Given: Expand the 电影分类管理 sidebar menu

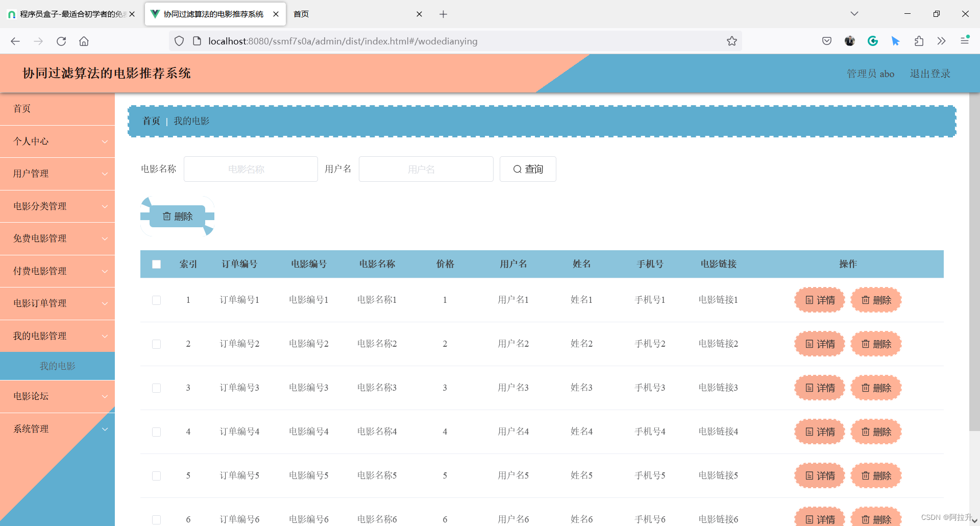Looking at the screenshot, I should point(57,206).
